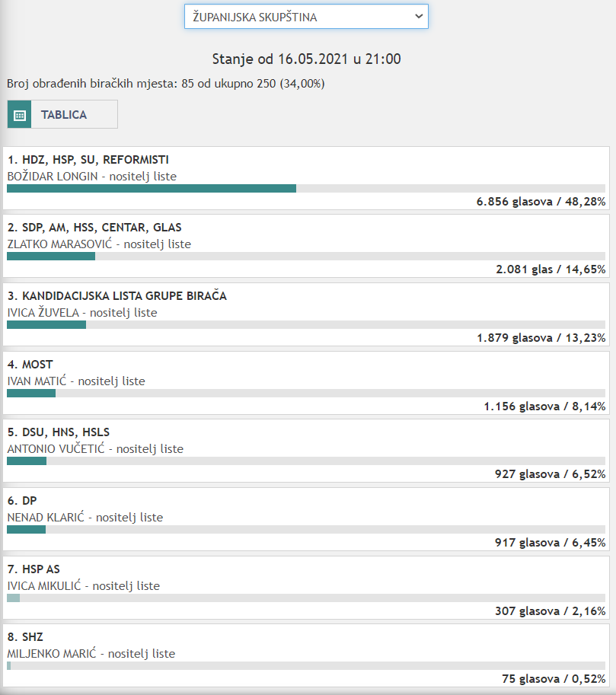The image size is (616, 695).
Task: Select the HDZ, HSP, SU, REFORMISTI list
Action: coord(88,160)
